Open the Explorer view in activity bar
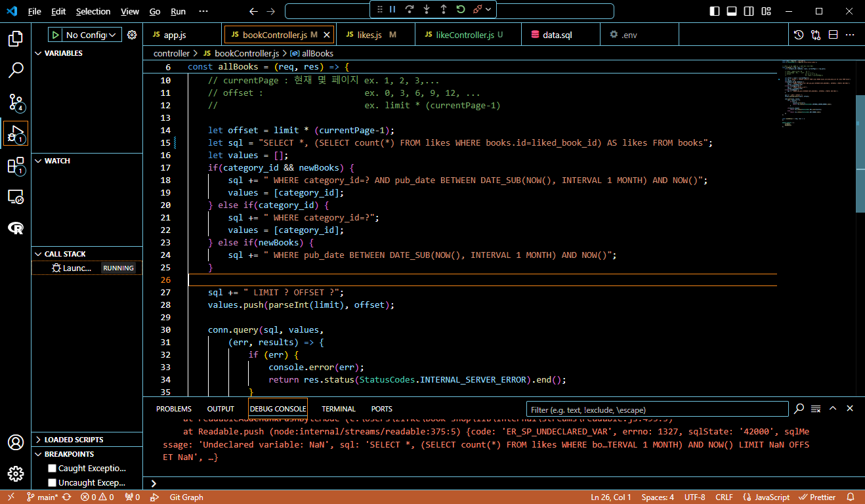 16,38
